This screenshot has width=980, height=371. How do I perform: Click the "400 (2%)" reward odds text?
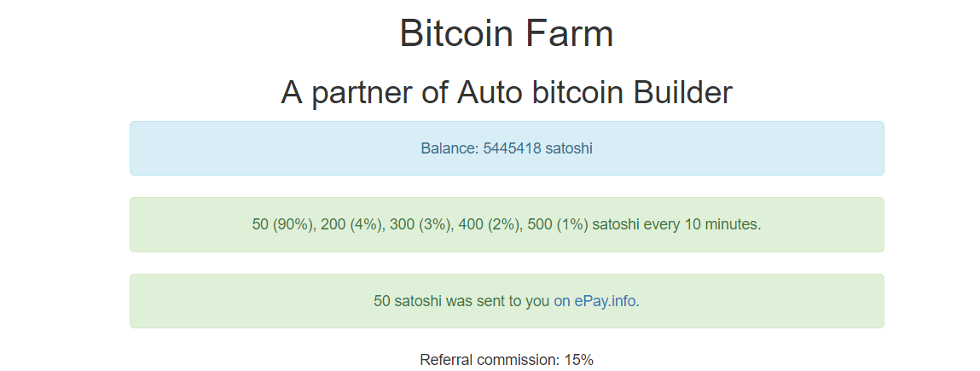(x=490, y=225)
